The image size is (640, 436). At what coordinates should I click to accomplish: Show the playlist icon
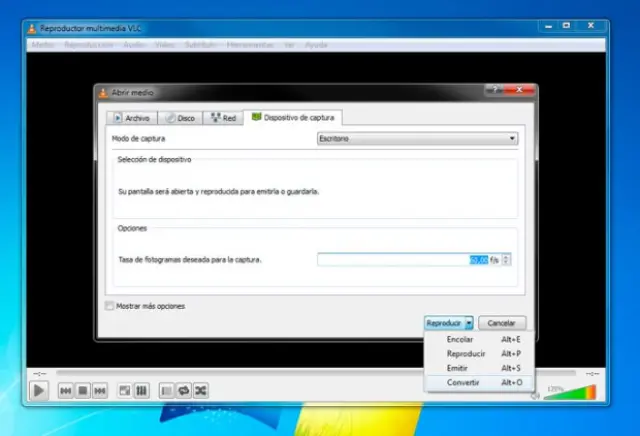(166, 390)
